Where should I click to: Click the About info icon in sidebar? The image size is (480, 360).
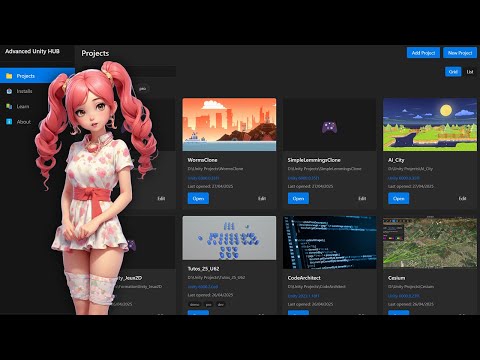click(9, 122)
